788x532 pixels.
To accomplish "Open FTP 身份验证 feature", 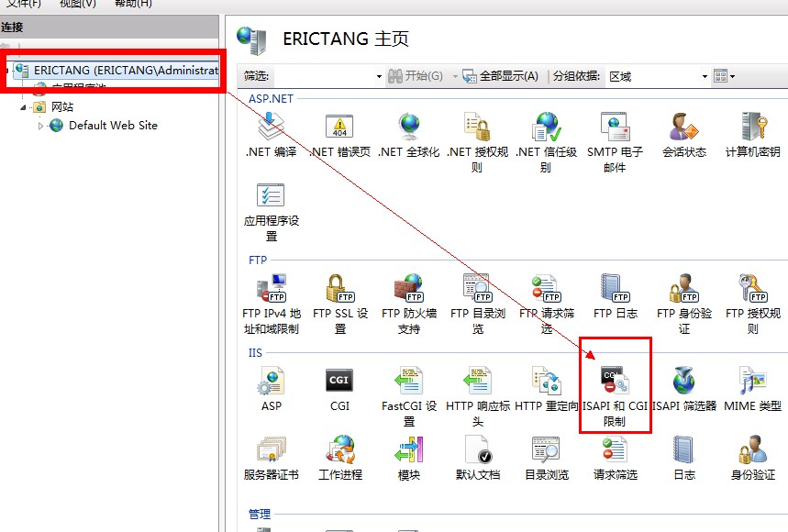I will pos(684,305).
